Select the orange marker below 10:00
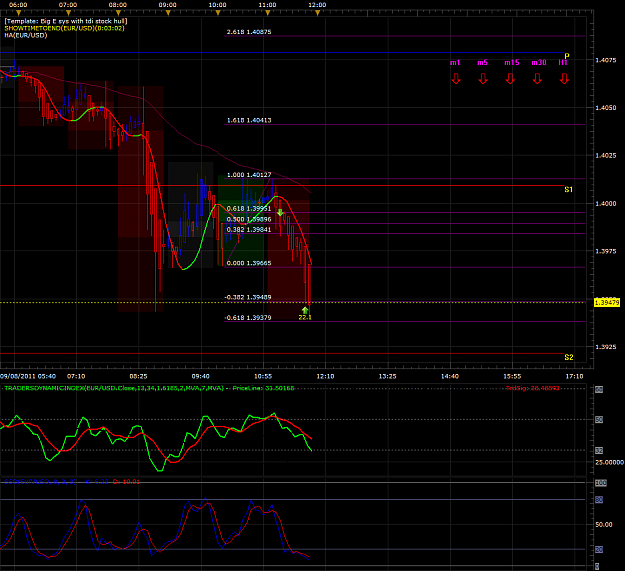The height and width of the screenshot is (571, 625). point(218,13)
